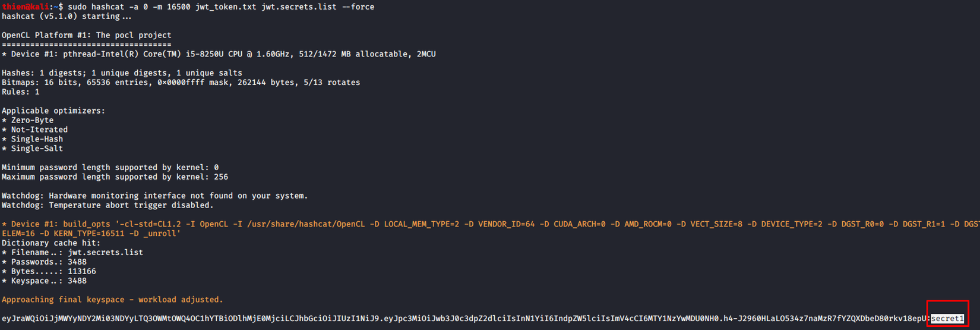The width and height of the screenshot is (980, 330).
Task: Click the "Bitmaps: 16 bits" line
Action: point(181,83)
